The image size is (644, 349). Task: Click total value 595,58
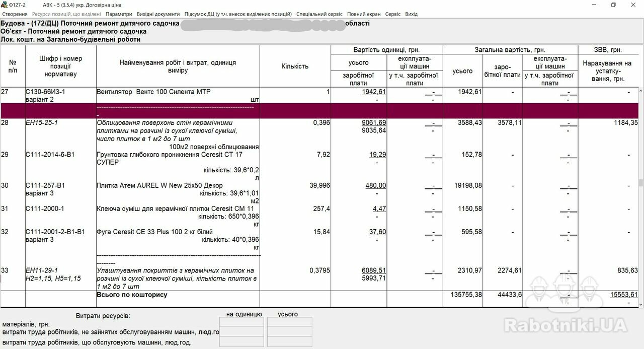[471, 232]
